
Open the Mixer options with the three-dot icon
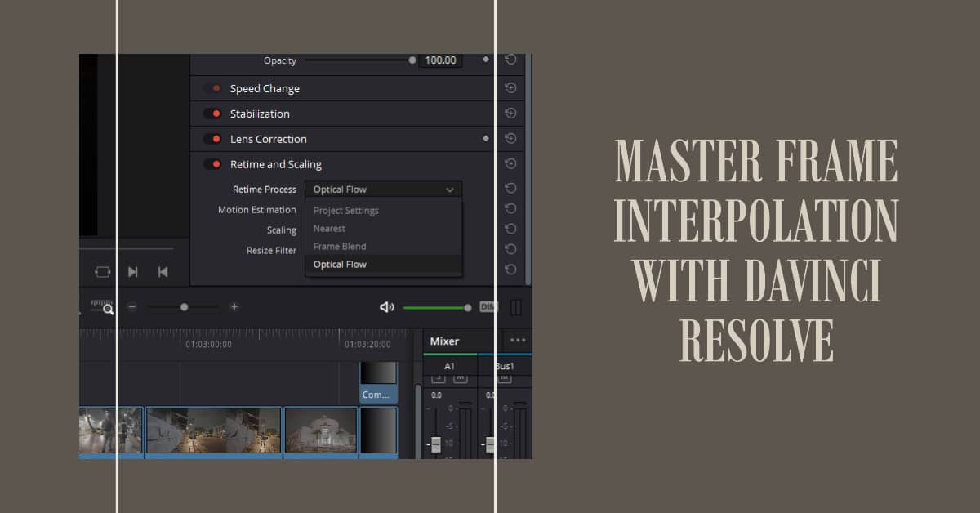517,341
